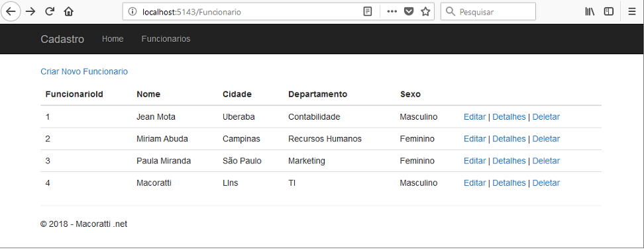This screenshot has height=250, width=644.
Task: Toggle reader view icon in address bar
Action: coord(368,11)
